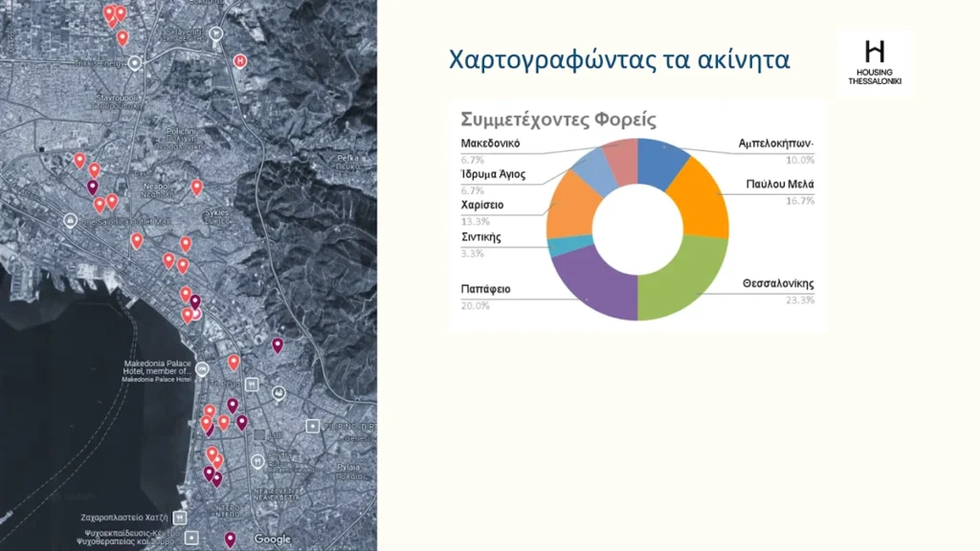Image resolution: width=980 pixels, height=551 pixels.
Task: Click the Housing Thessaloniki logo
Action: click(x=875, y=62)
